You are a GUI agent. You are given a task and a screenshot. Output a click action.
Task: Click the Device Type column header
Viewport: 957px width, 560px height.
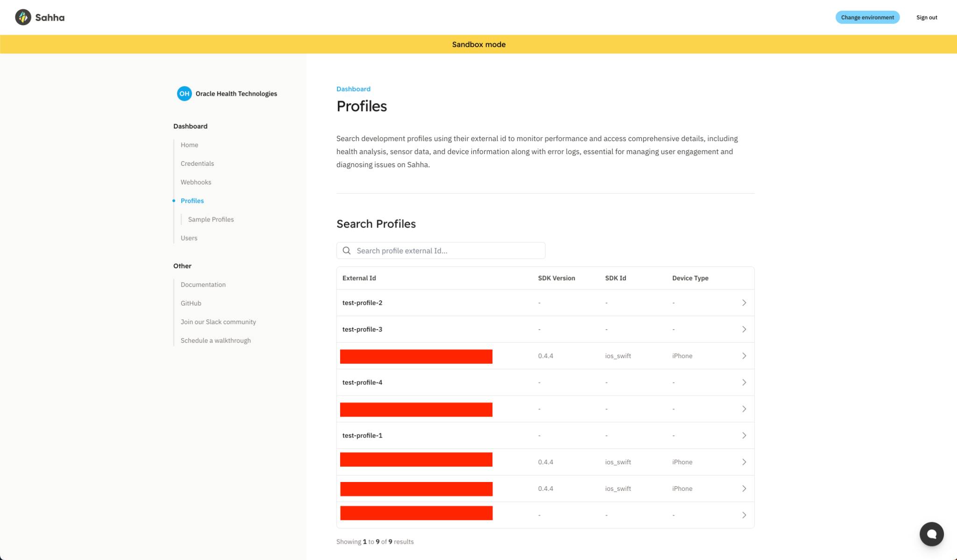[x=690, y=278]
